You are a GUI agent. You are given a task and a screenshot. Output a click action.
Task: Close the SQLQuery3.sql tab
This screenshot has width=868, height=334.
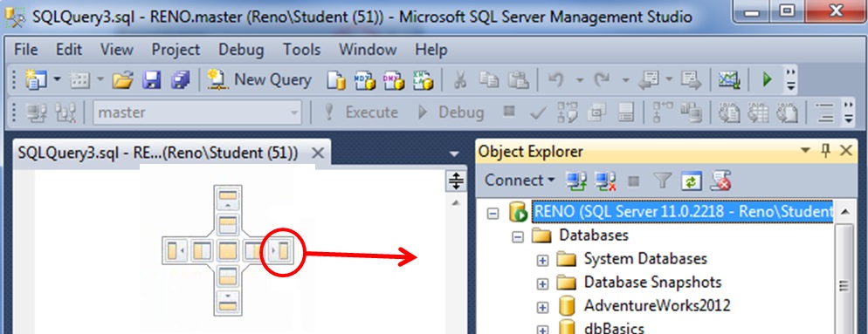(x=318, y=153)
